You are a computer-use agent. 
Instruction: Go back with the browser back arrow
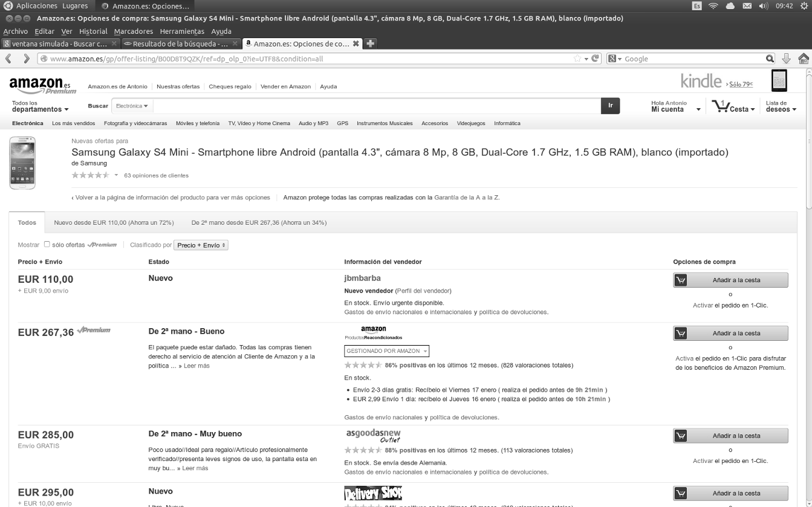tap(8, 59)
